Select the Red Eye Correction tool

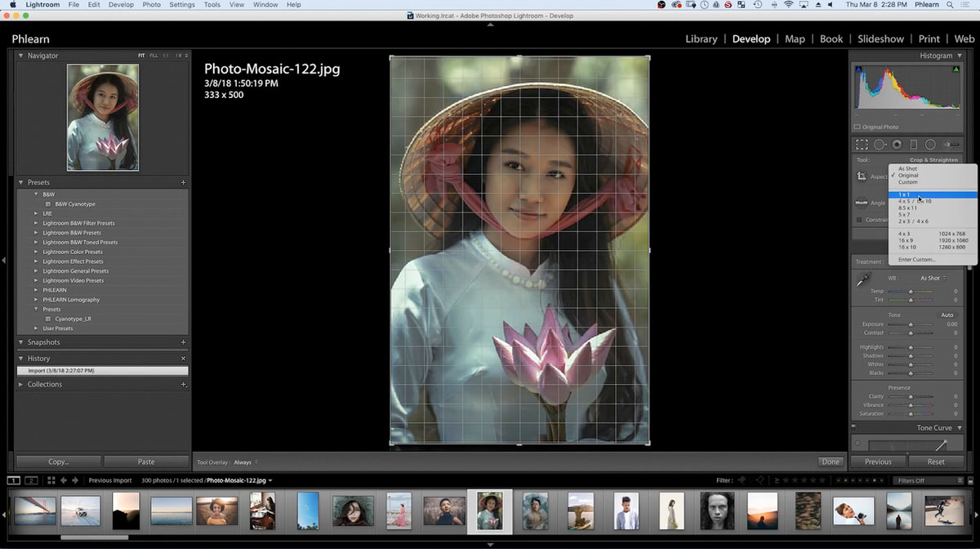coord(897,144)
